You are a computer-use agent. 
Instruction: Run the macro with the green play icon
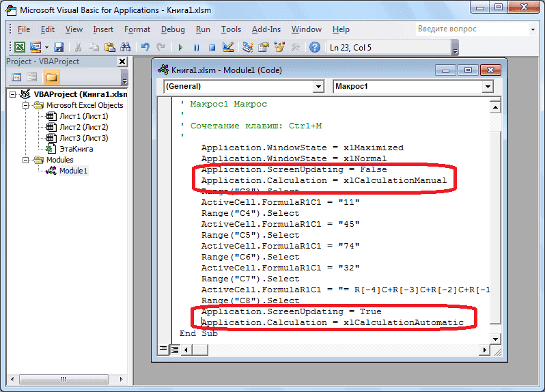pyautogui.click(x=180, y=47)
